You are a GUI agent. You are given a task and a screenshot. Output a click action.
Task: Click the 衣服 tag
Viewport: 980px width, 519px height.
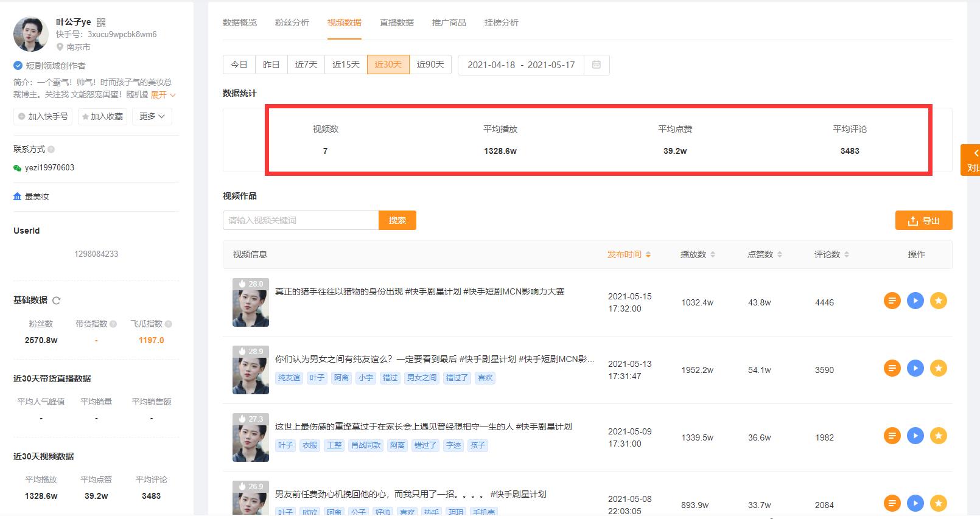coord(310,445)
